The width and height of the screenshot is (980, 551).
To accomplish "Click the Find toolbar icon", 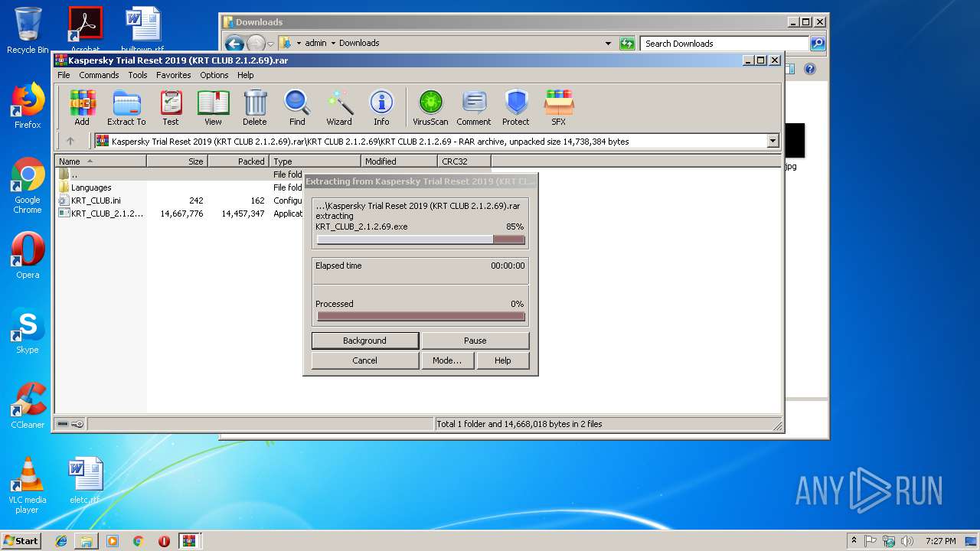I will 297,107.
